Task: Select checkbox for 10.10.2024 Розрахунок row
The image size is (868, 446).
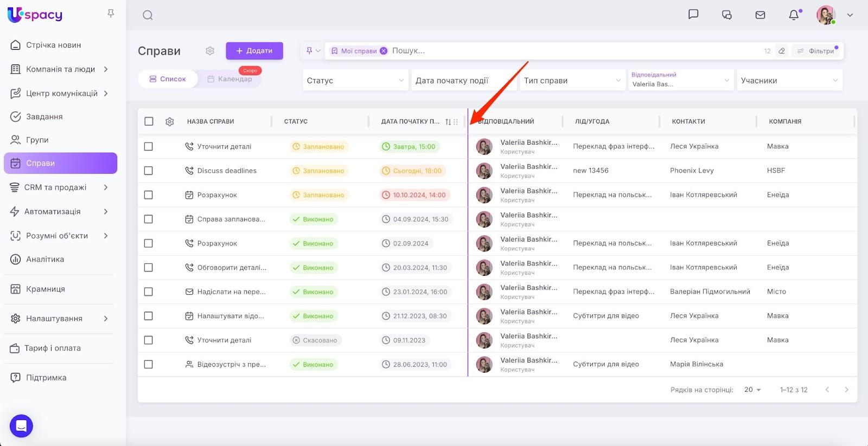Action: tap(149, 195)
